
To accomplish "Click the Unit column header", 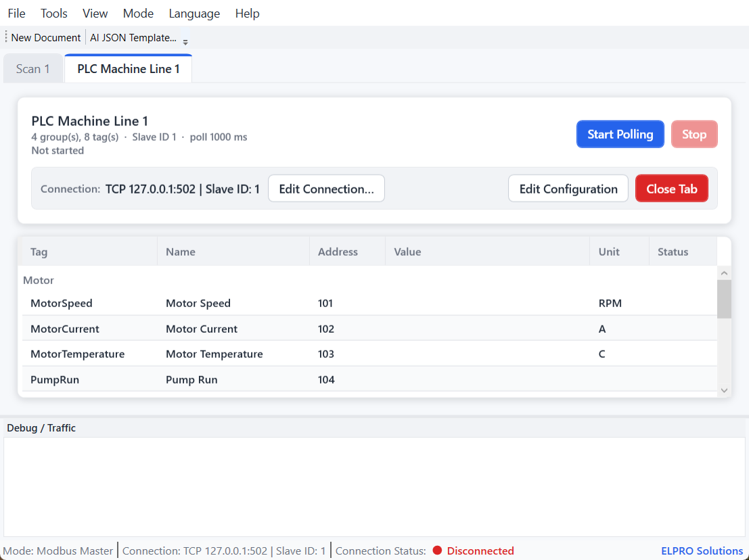I will 619,252.
